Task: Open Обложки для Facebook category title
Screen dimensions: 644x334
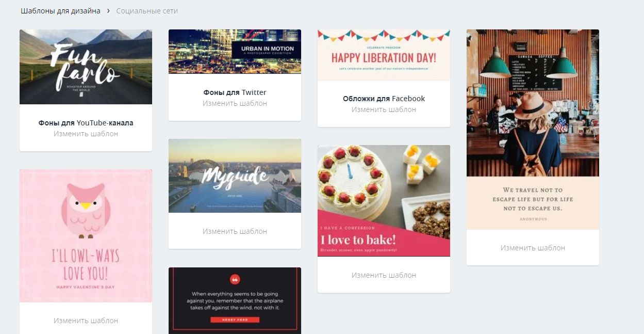Action: (x=384, y=99)
